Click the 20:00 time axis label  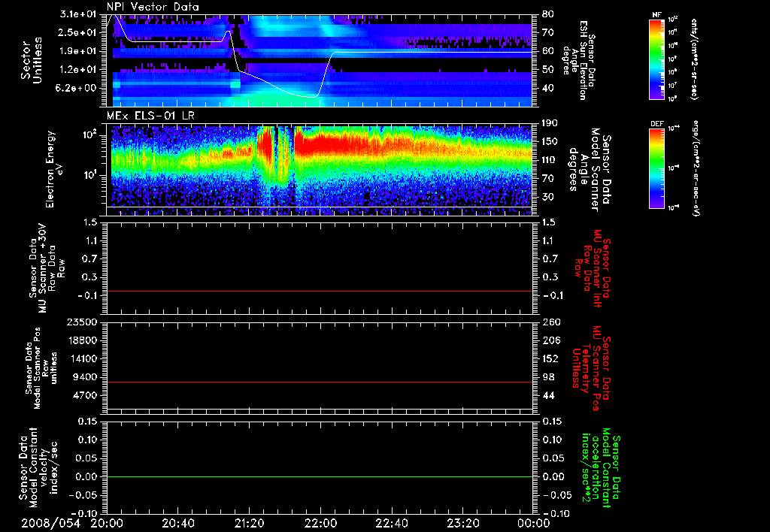[107, 523]
